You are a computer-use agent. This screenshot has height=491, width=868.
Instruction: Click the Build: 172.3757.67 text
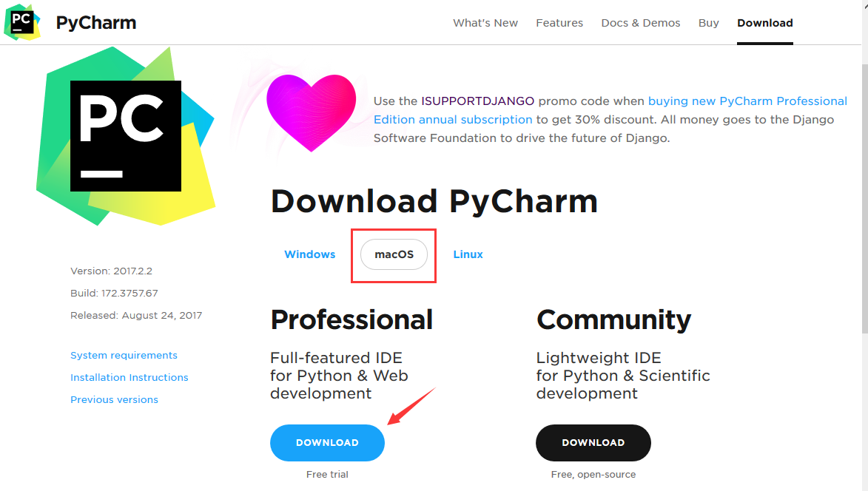click(x=114, y=293)
